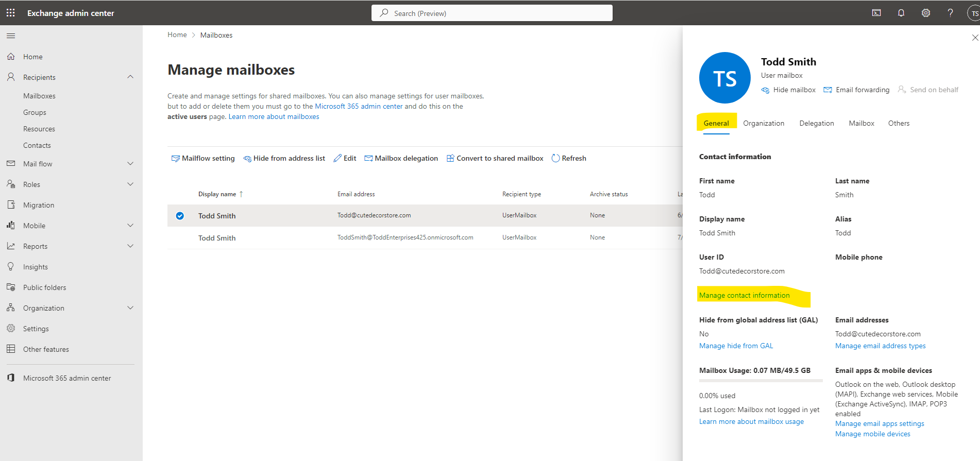
Task: Open Manage email address types link
Action: [880, 346]
